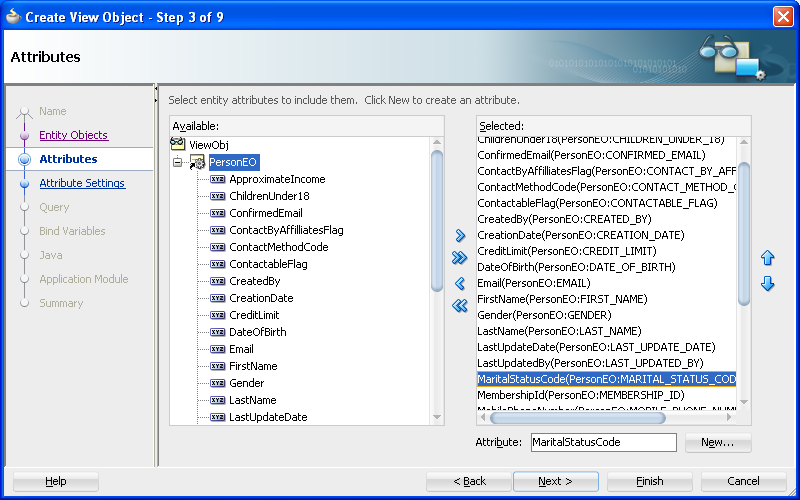Image resolution: width=800 pixels, height=500 pixels.
Task: Cancel the Create View Object wizard
Action: (x=743, y=481)
